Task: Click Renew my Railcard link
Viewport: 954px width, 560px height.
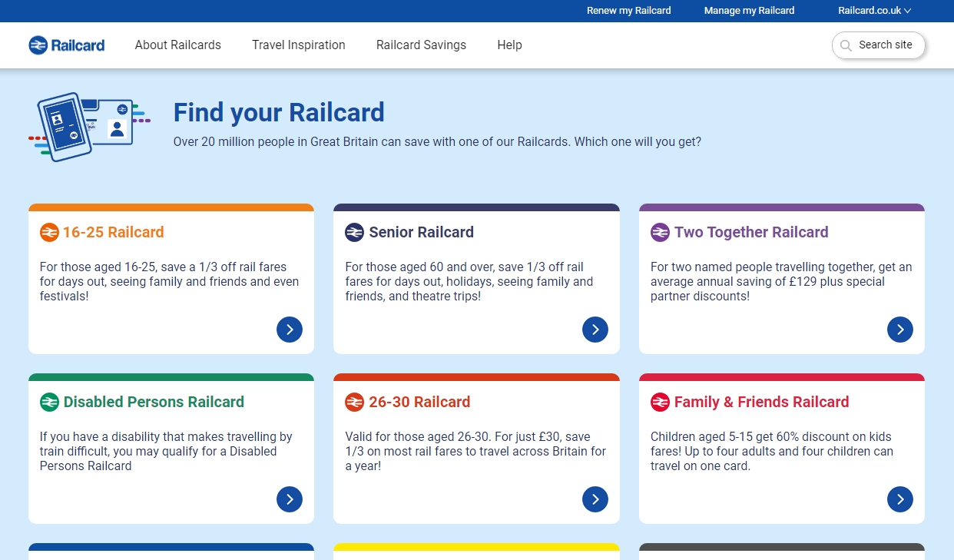Action: (629, 11)
